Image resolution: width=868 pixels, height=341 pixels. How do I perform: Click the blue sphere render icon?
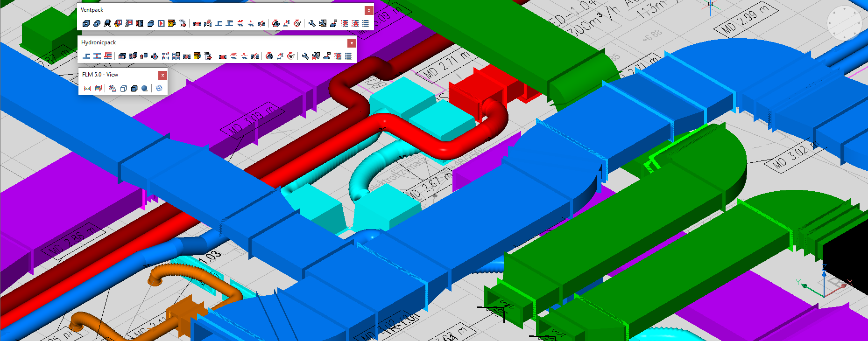pyautogui.click(x=145, y=88)
